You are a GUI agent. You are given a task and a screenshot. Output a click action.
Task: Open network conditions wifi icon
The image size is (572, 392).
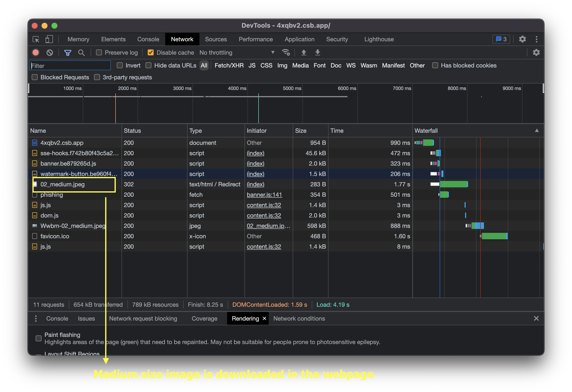click(286, 52)
